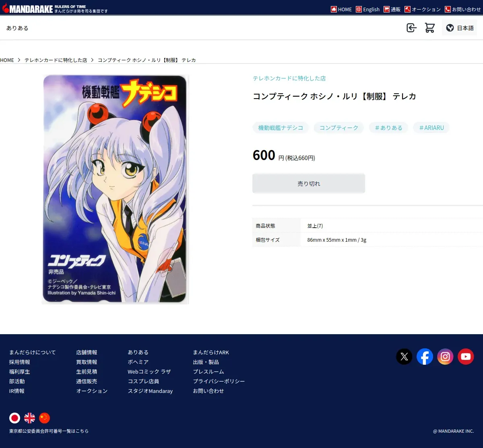Select the #ARIARU tag
The height and width of the screenshot is (448, 483).
point(431,128)
